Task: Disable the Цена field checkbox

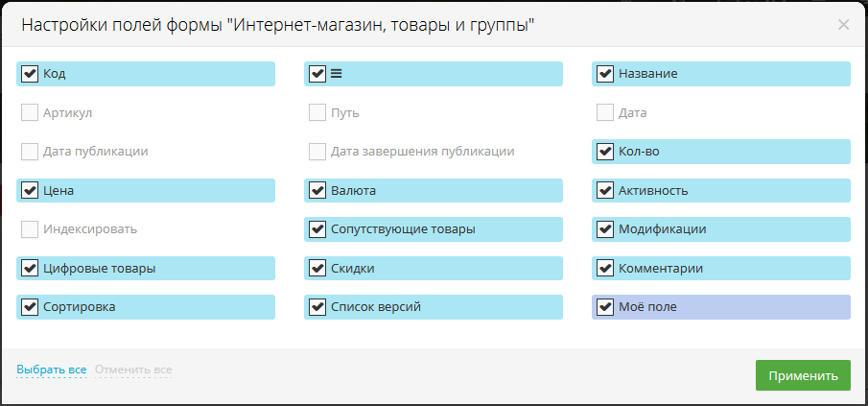Action: pos(30,191)
